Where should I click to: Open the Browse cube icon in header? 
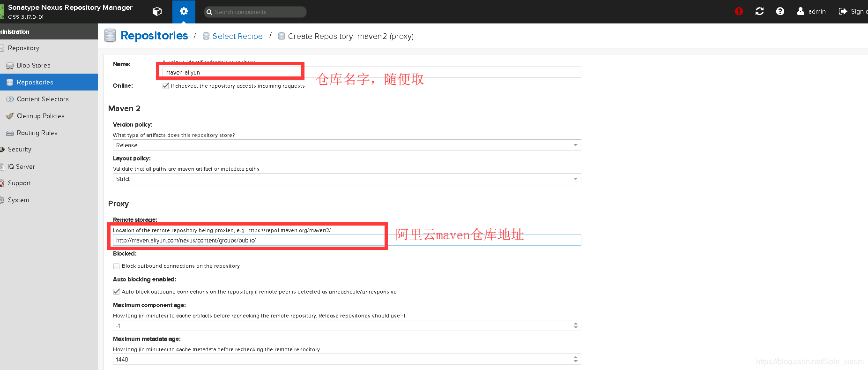tap(157, 11)
